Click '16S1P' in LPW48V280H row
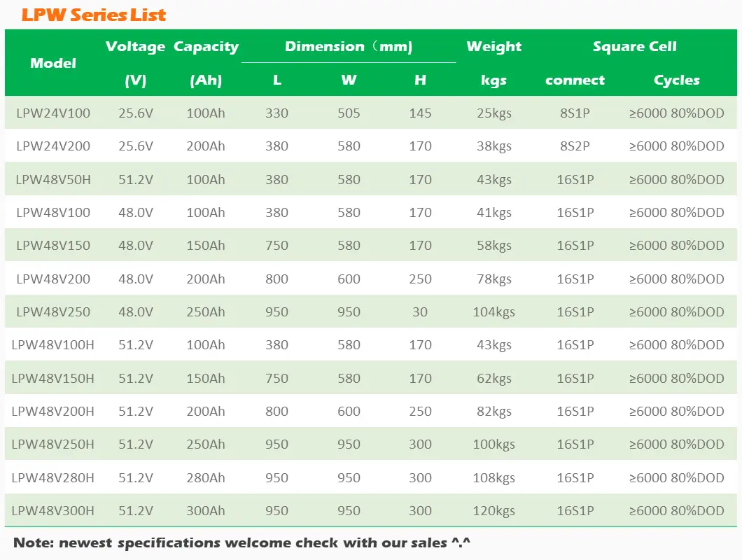This screenshot has height=560, width=742. (x=575, y=477)
